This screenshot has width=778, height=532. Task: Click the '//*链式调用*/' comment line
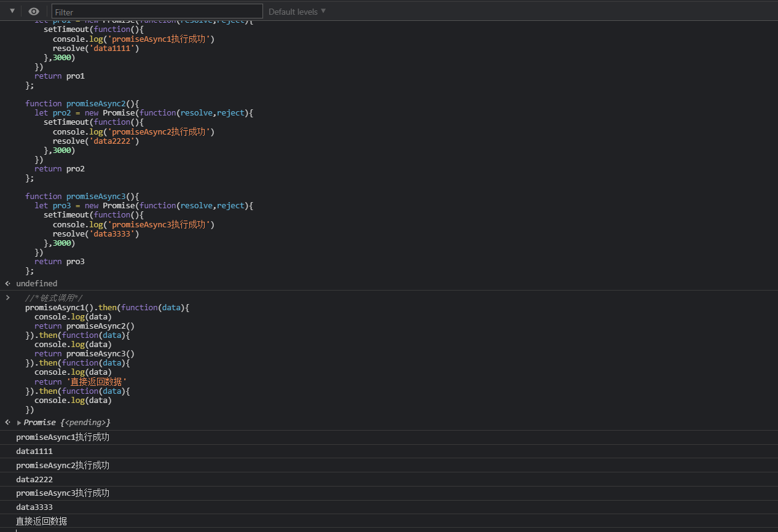pyautogui.click(x=54, y=298)
